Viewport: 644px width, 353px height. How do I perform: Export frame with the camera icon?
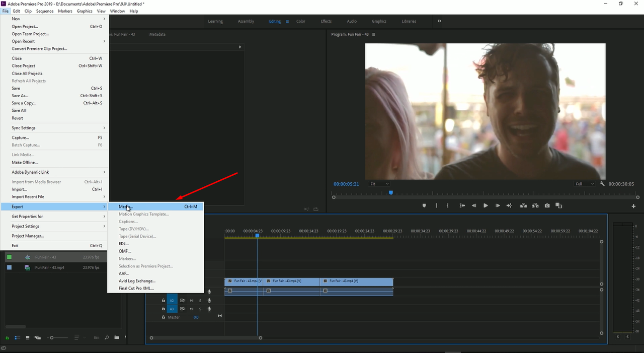(x=547, y=205)
